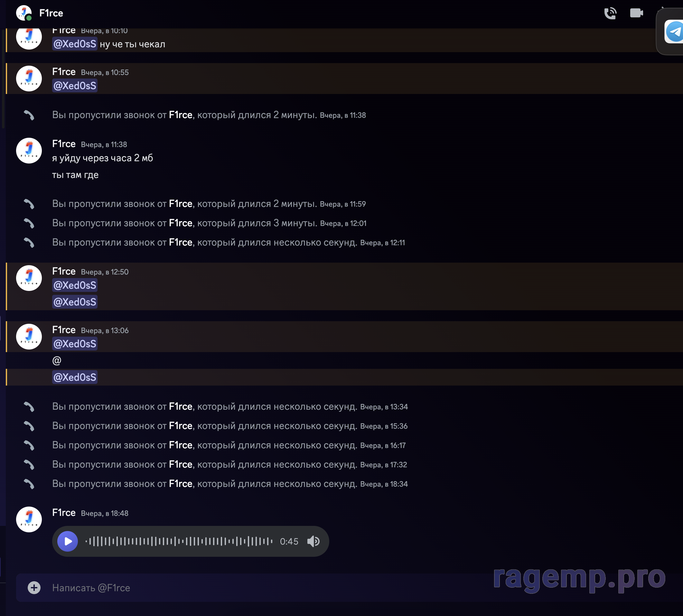Click missed call icon at 18:34
This screenshot has height=616, width=683.
click(x=29, y=484)
